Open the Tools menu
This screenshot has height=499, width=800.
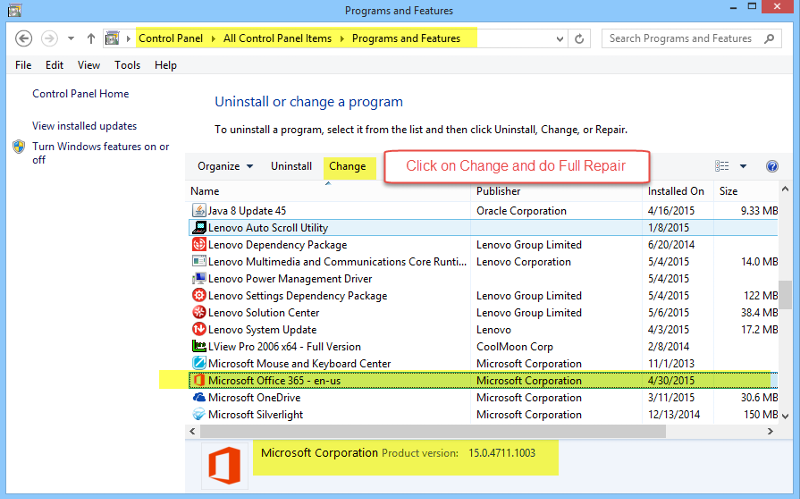coord(127,65)
